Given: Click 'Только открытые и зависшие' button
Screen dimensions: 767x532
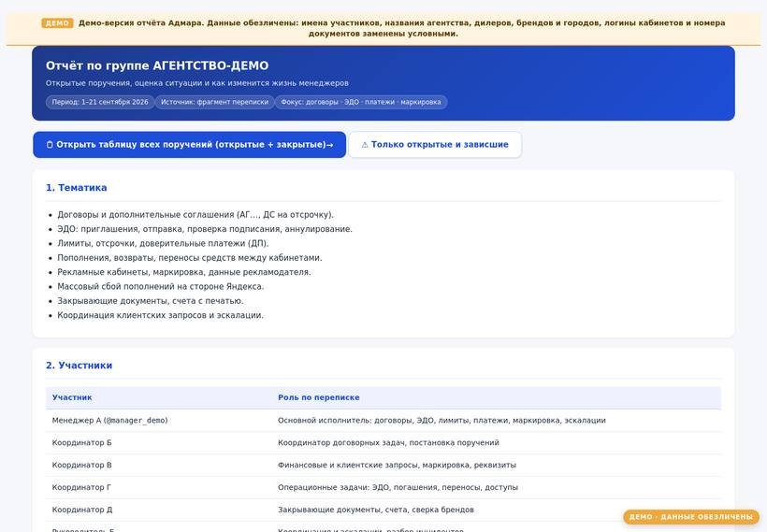Looking at the screenshot, I should coord(435,145).
